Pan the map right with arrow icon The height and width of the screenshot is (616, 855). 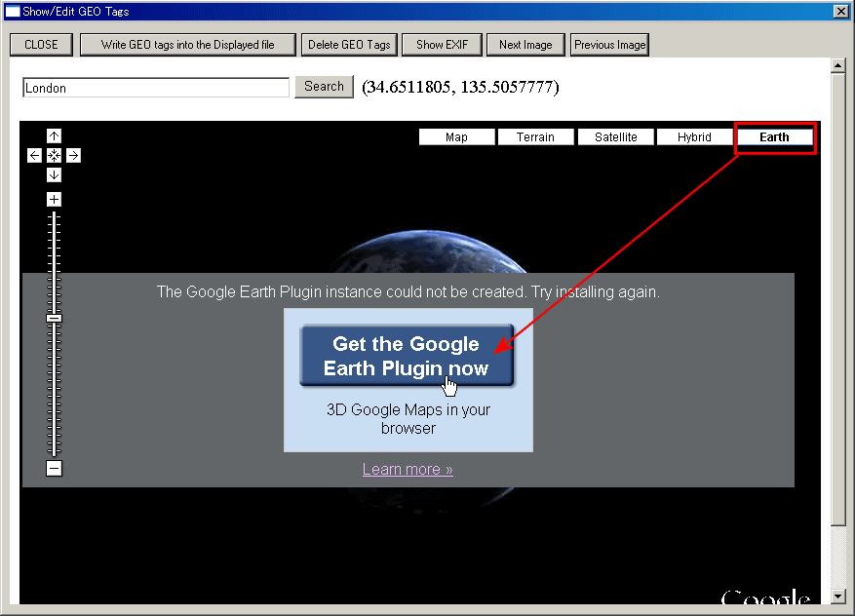[x=74, y=155]
